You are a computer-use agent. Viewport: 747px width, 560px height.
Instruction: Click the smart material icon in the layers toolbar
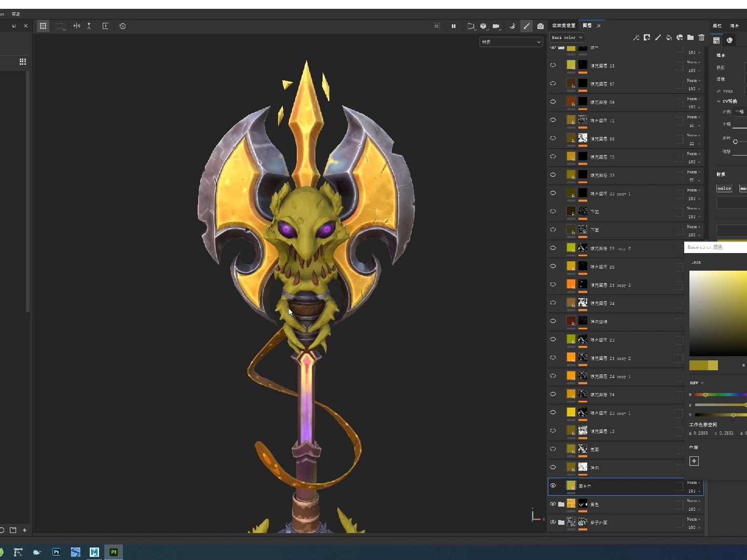(x=680, y=37)
